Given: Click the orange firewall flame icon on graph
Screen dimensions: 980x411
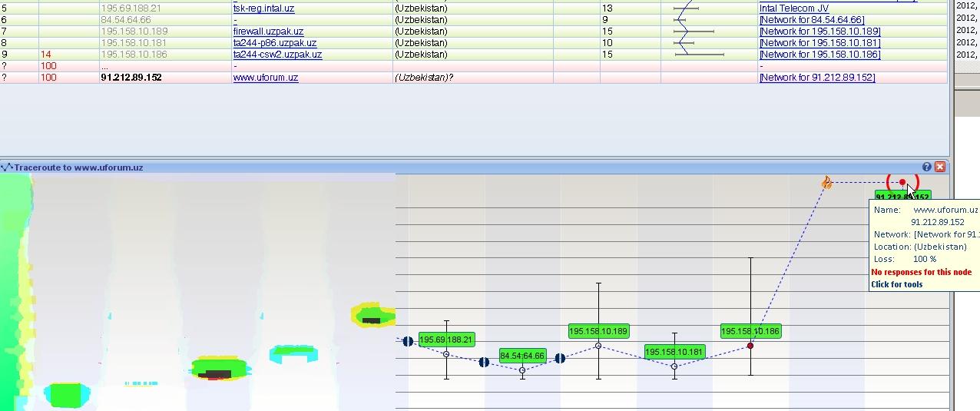Looking at the screenshot, I should pyautogui.click(x=826, y=183).
